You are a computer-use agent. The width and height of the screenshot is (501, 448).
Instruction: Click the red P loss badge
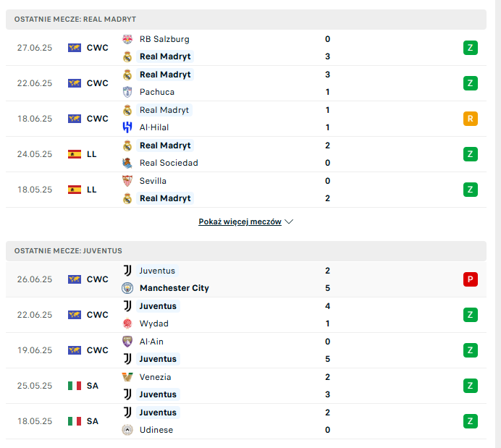click(471, 279)
